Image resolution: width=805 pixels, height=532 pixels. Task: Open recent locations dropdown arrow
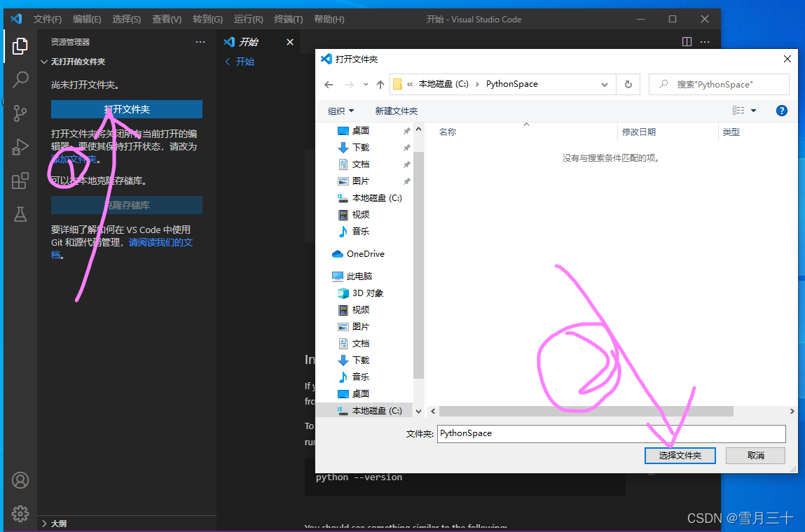[366, 85]
